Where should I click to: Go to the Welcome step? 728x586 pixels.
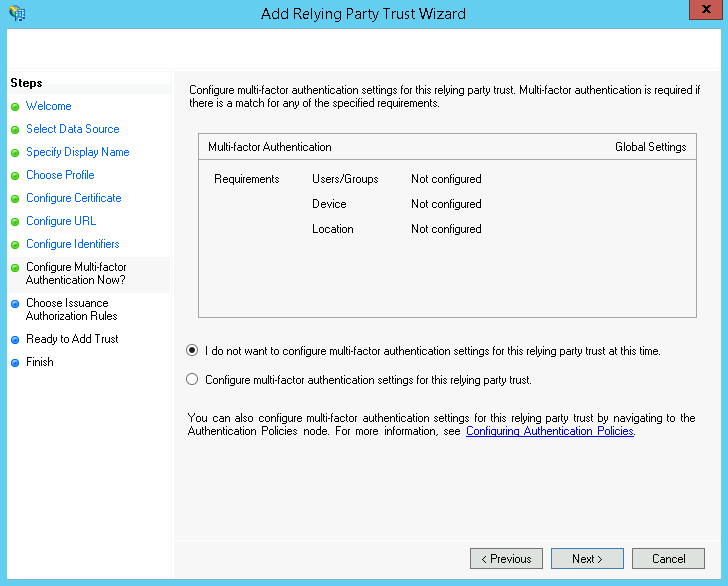49,106
